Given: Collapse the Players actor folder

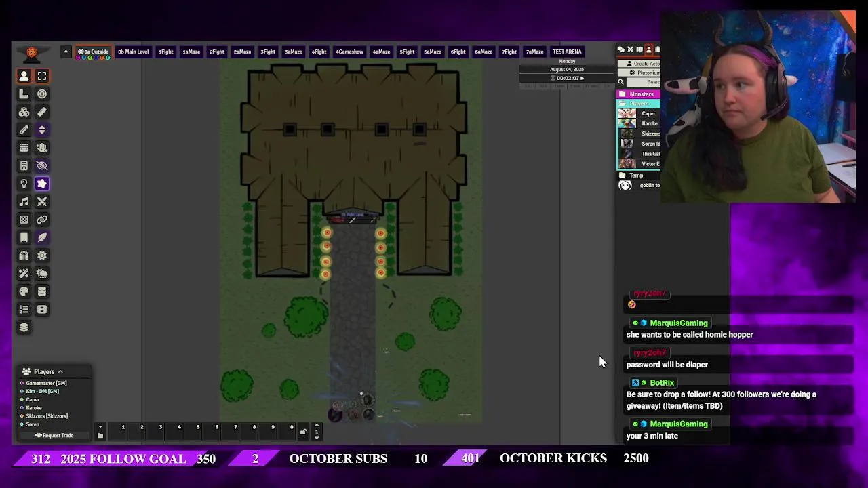Looking at the screenshot, I should 638,104.
